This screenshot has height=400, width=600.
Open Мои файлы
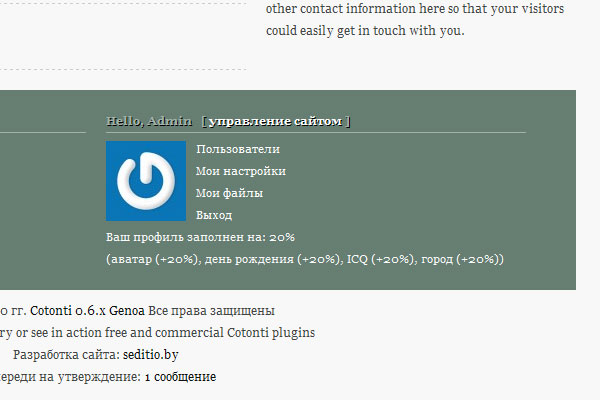tap(230, 193)
